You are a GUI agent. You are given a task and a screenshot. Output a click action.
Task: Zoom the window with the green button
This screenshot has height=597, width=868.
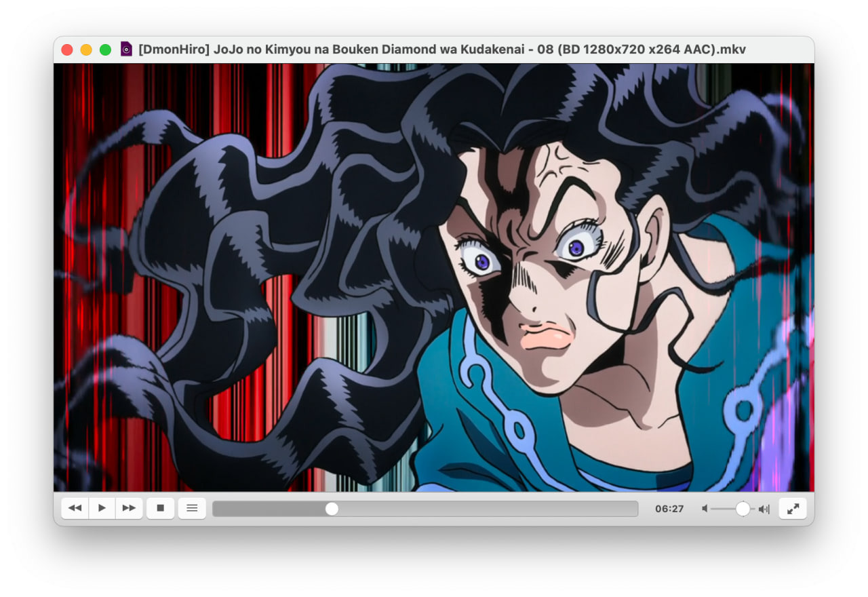tap(105, 50)
